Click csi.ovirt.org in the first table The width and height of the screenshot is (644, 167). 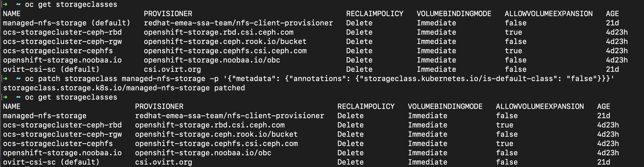click(x=172, y=69)
